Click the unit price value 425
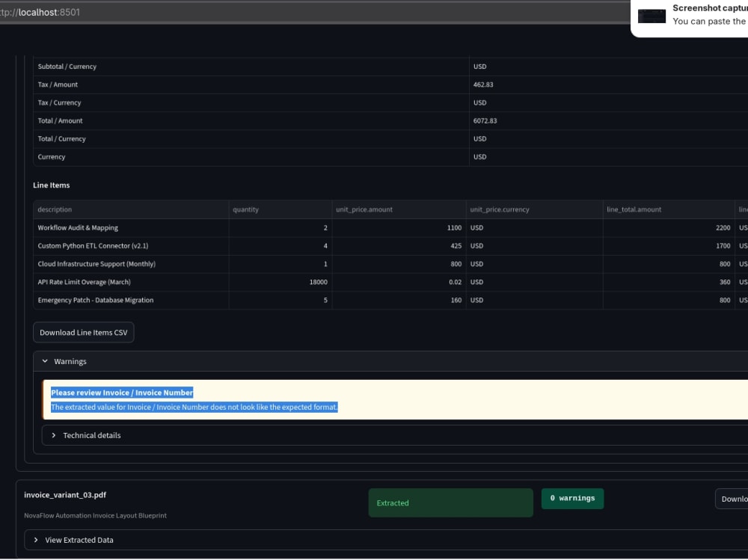The image size is (748, 560). [x=456, y=246]
